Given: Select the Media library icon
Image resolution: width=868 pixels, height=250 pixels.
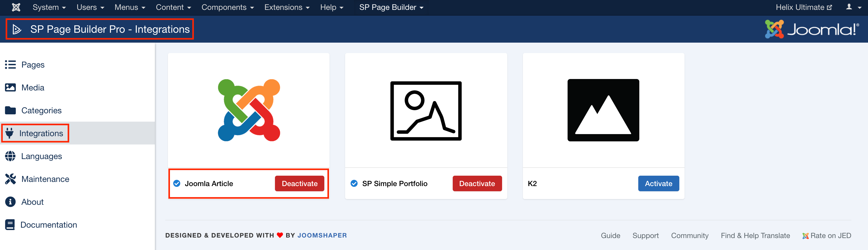Looking at the screenshot, I should click(x=11, y=87).
